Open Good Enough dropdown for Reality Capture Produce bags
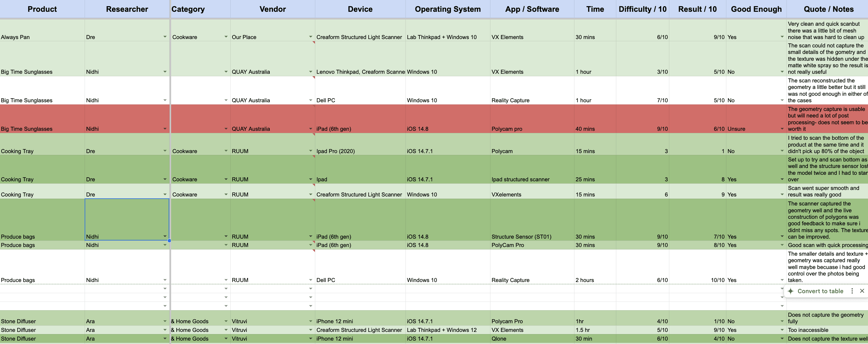 (x=782, y=280)
